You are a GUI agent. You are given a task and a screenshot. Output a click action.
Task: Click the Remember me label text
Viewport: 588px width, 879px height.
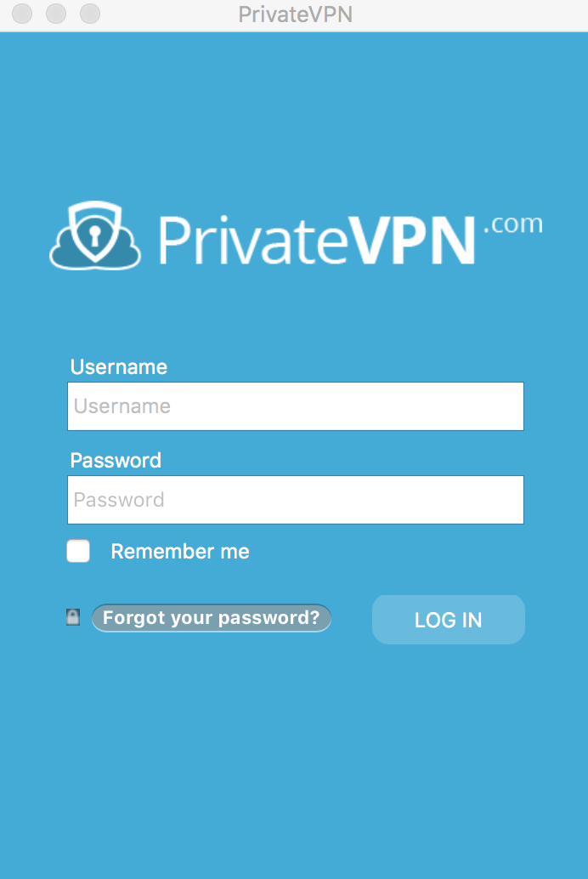pyautogui.click(x=180, y=552)
